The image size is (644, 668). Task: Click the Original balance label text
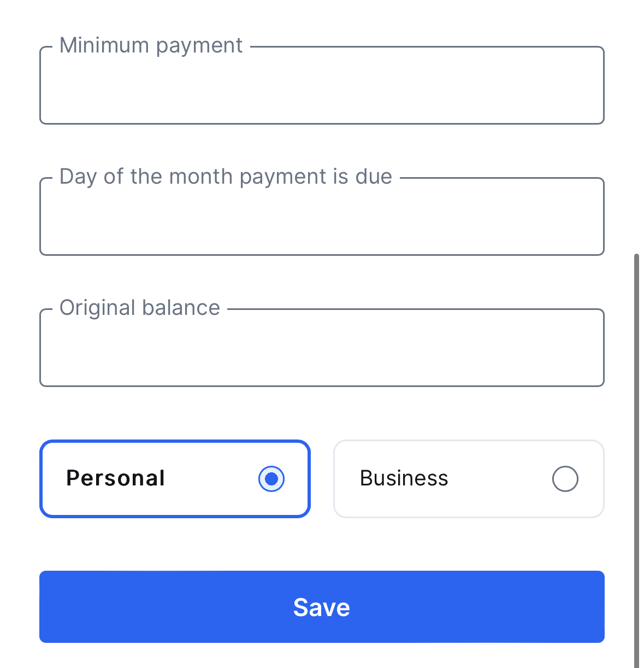(x=139, y=308)
